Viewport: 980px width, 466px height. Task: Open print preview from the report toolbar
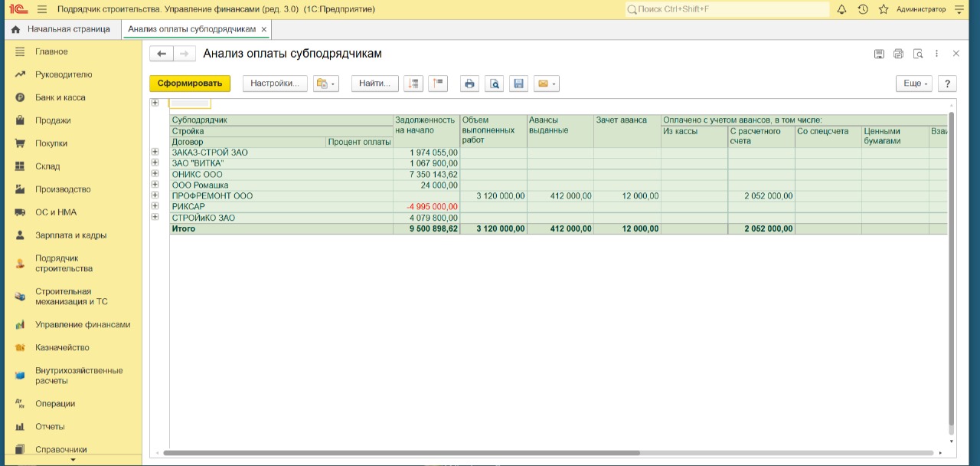[495, 84]
